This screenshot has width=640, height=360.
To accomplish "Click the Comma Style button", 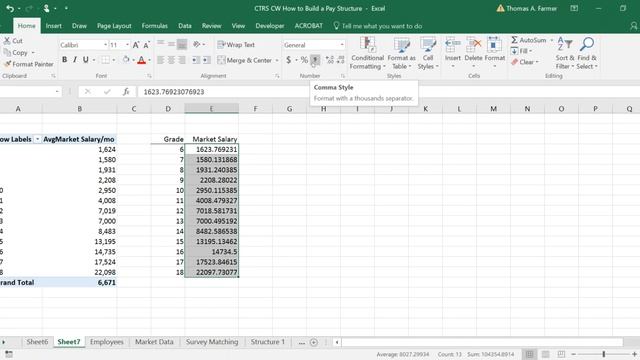I will tap(315, 60).
